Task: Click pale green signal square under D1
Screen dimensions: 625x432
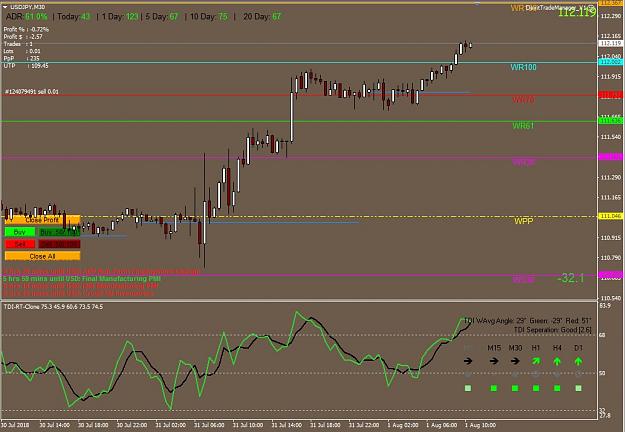Action: point(578,388)
